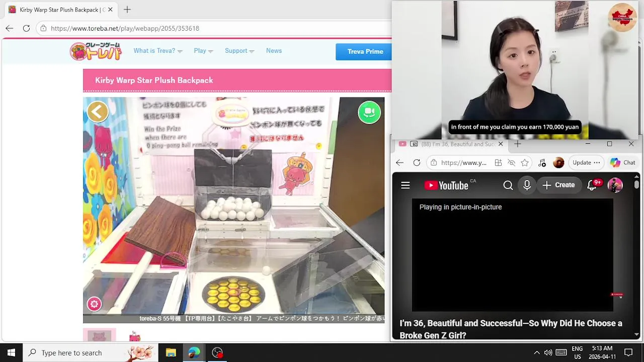This screenshot has width=644, height=362.
Task: Expand the What is Treva? menu
Action: click(x=158, y=51)
